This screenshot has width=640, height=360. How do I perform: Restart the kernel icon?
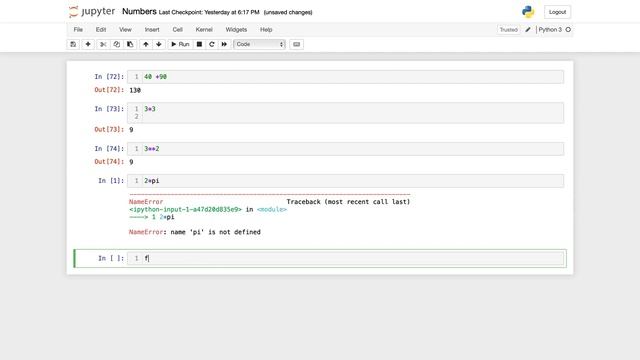(211, 44)
